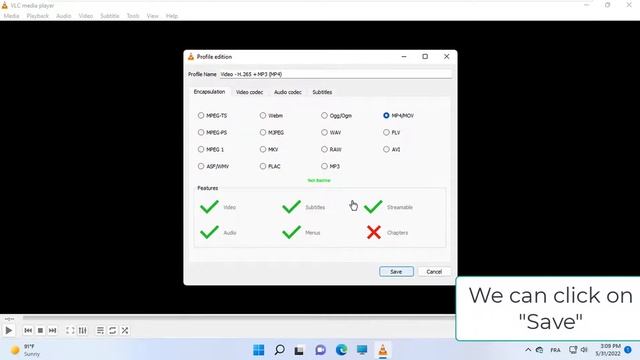Select ASF/WMV encapsulation
This screenshot has width=640, height=360.
213,166
